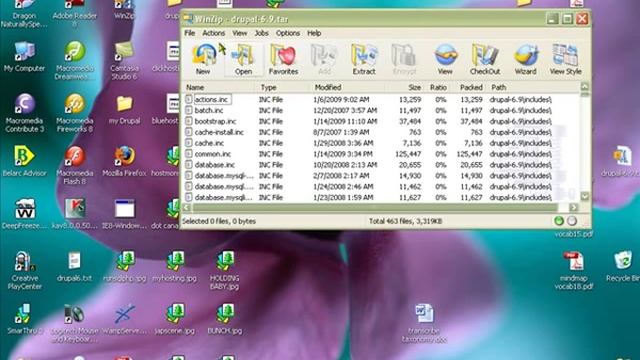Click the New archive toolbar icon
Screen dimensions: 640x360
pyautogui.click(x=203, y=59)
